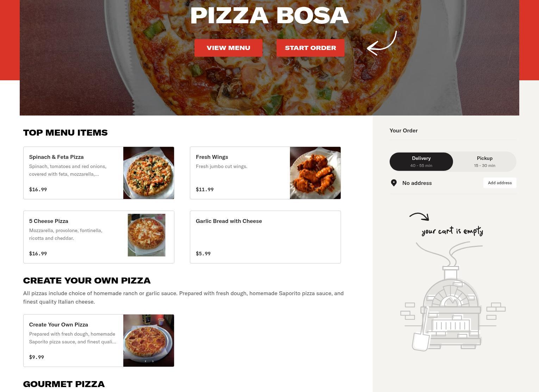Click the Your Order heading
The width and height of the screenshot is (539, 392).
(x=404, y=131)
